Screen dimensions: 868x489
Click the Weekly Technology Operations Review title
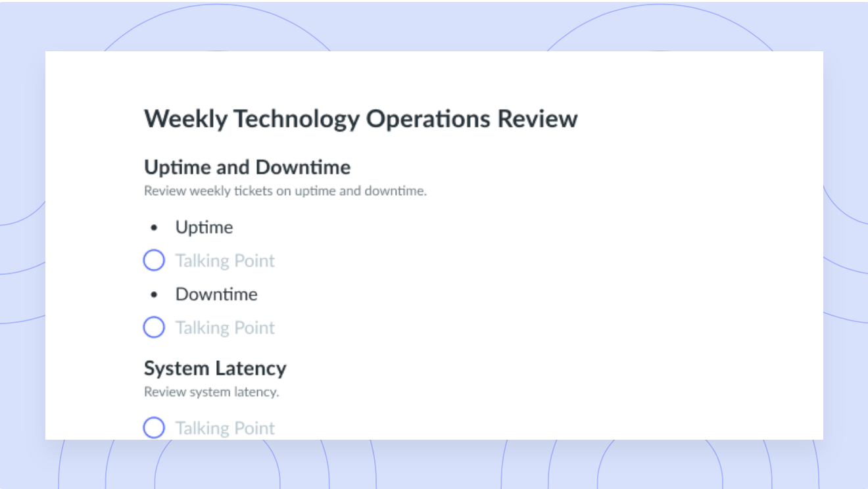pyautogui.click(x=360, y=119)
